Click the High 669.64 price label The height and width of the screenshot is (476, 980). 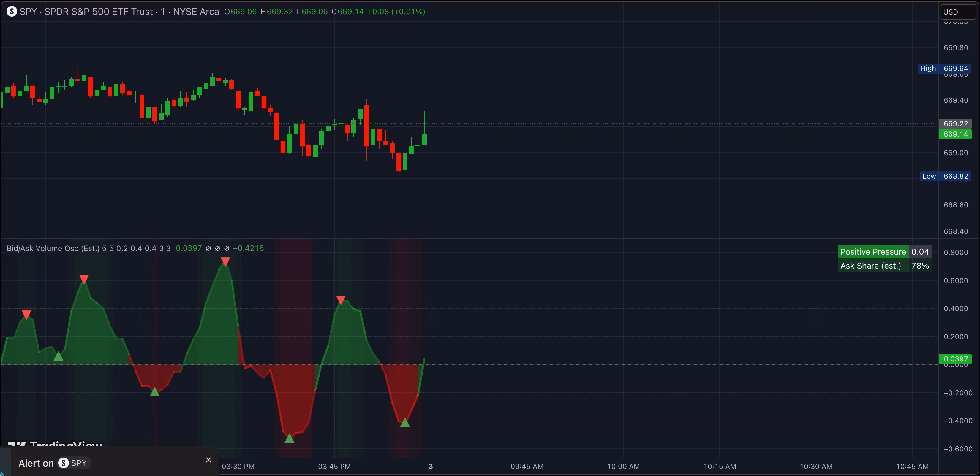point(944,69)
